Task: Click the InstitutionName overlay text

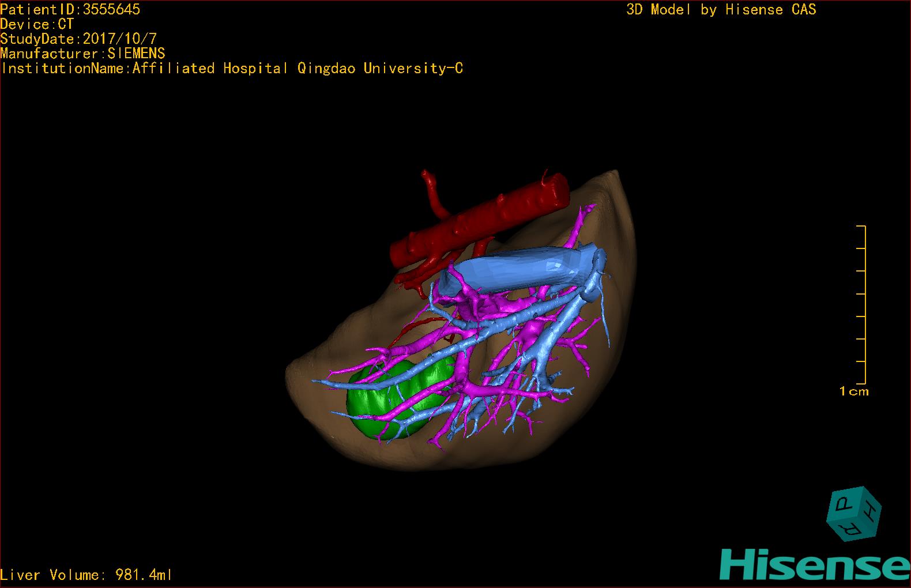Action: click(x=232, y=69)
